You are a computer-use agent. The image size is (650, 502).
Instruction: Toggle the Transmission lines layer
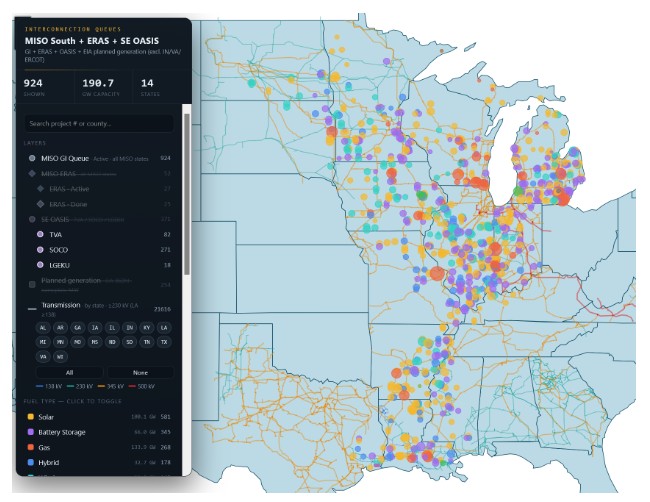point(99,309)
